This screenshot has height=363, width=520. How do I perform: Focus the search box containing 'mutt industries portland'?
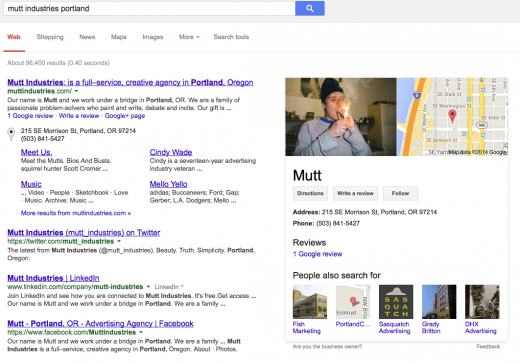149,9
